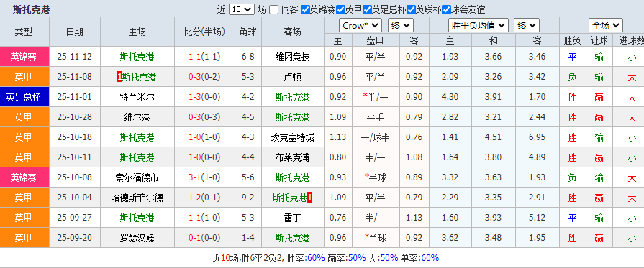Open the 0-3(0-3) score at 维尔港
The height and width of the screenshot is (268, 644).
pyautogui.click(x=204, y=117)
